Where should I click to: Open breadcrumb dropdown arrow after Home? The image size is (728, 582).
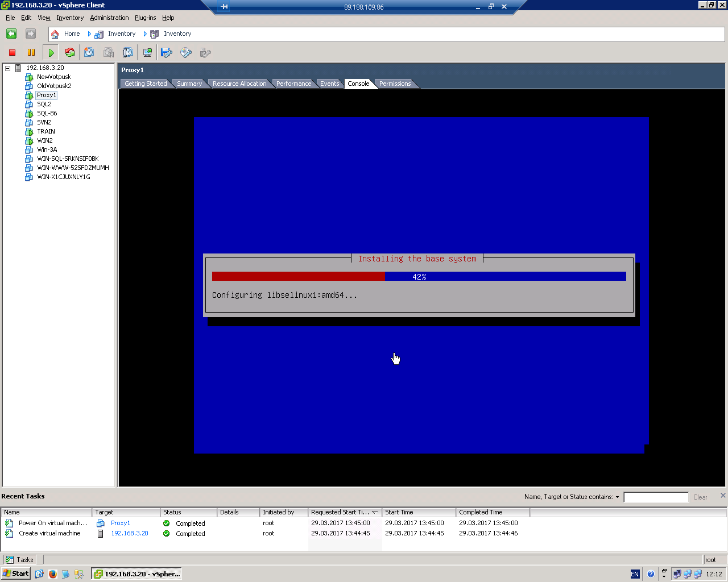89,34
